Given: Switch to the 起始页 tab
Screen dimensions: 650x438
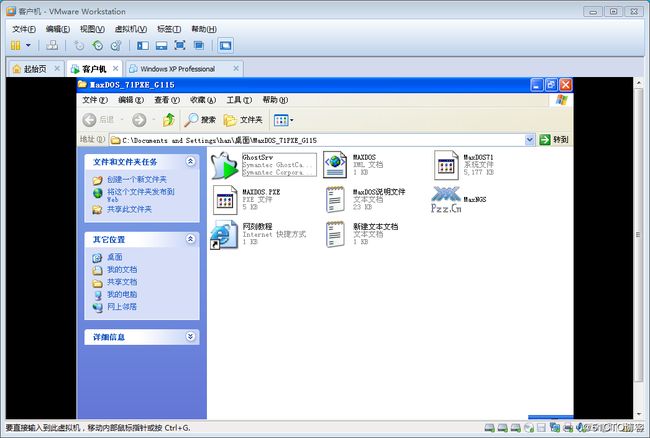Looking at the screenshot, I should pyautogui.click(x=35, y=69).
